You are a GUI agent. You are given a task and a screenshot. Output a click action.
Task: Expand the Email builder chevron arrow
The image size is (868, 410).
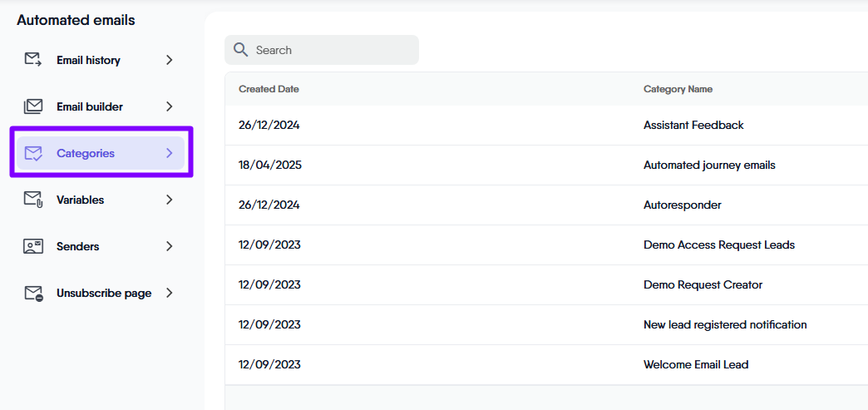169,106
